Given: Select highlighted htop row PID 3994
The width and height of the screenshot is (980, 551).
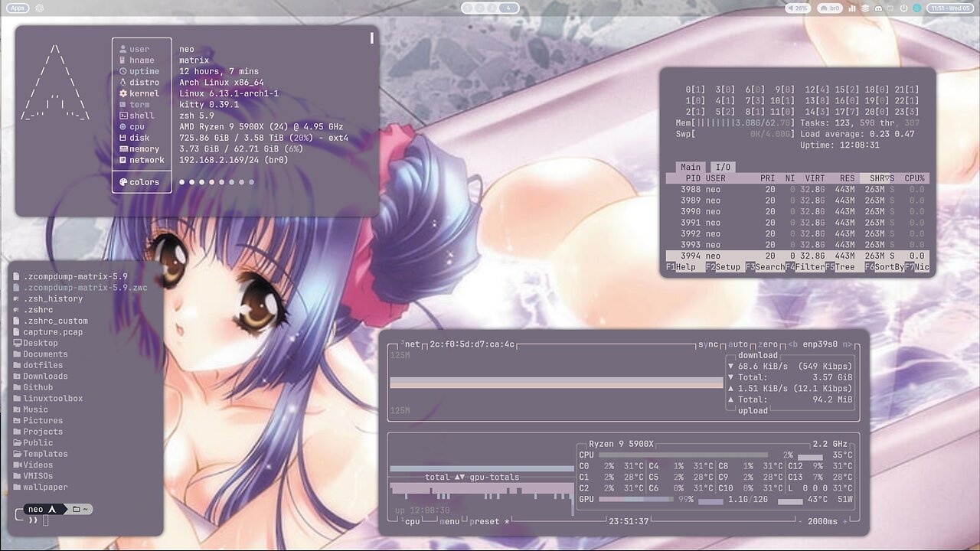Looking at the screenshot, I should (798, 256).
